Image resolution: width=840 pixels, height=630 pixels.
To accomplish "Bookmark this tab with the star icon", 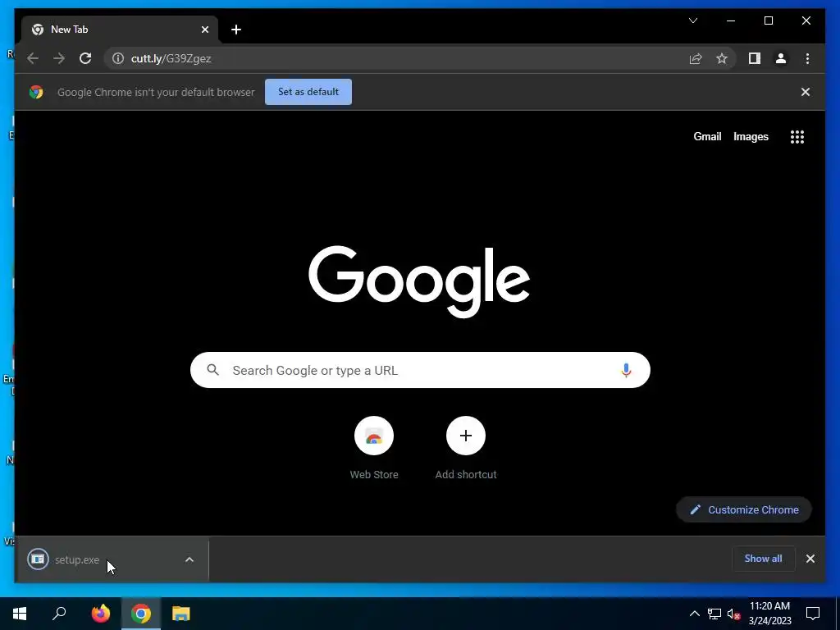I will [x=722, y=58].
